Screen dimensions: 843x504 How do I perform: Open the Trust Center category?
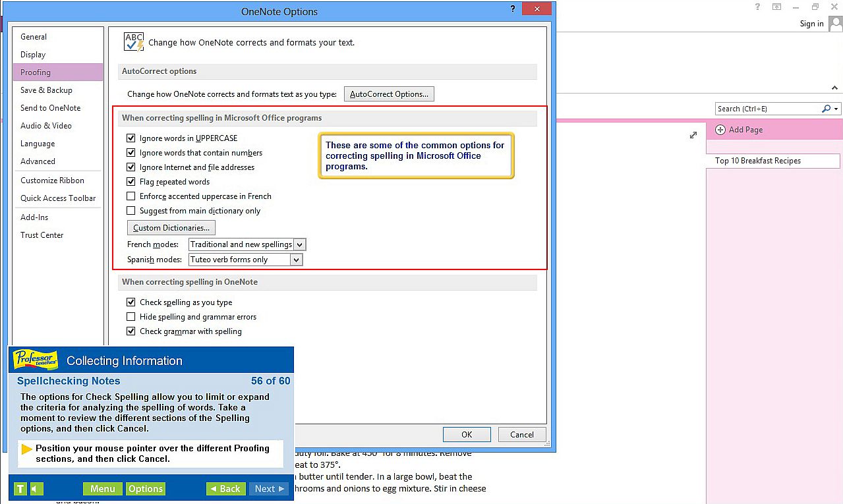coord(57,235)
